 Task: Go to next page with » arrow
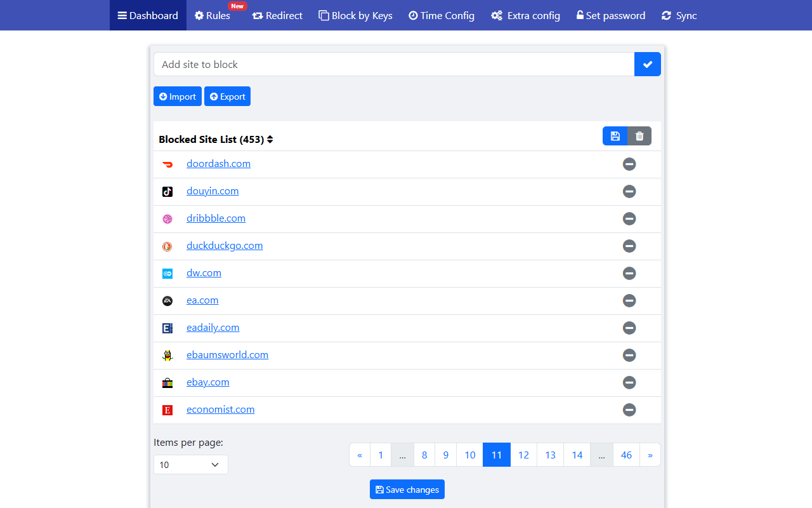coord(650,455)
